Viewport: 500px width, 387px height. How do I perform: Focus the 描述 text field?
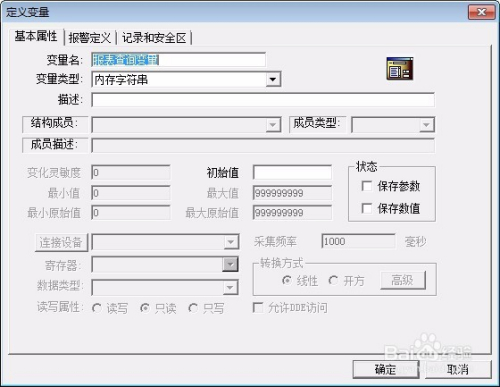(x=263, y=100)
